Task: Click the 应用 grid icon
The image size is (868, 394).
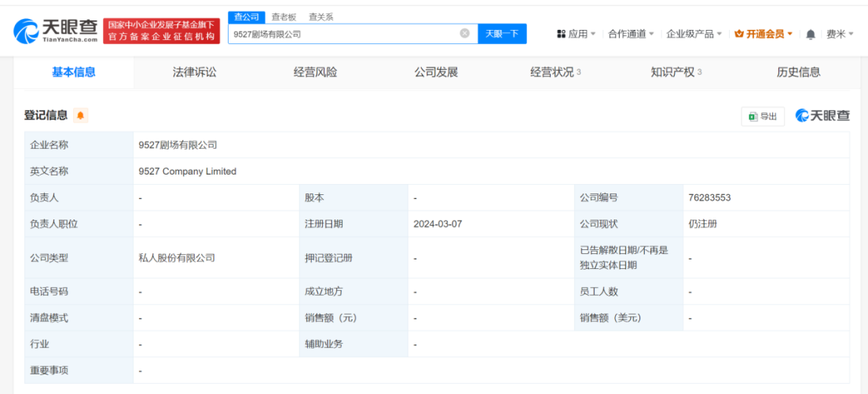Action: pos(561,34)
